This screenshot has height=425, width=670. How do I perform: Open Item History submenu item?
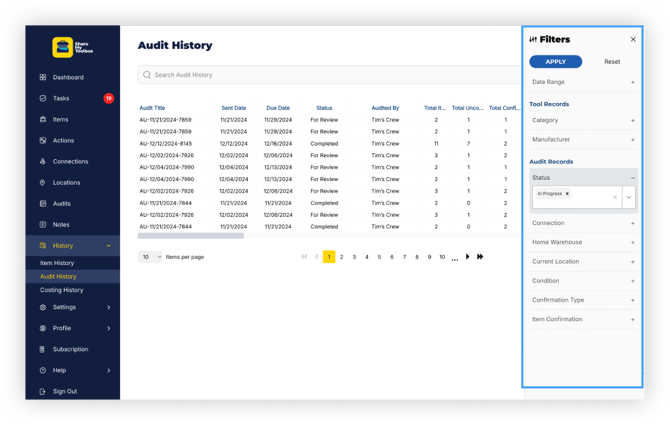point(57,263)
